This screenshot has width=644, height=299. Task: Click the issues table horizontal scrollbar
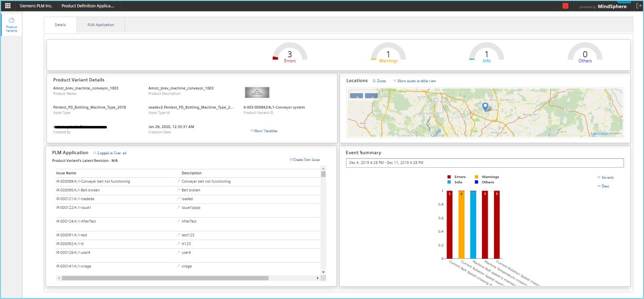(x=165, y=278)
